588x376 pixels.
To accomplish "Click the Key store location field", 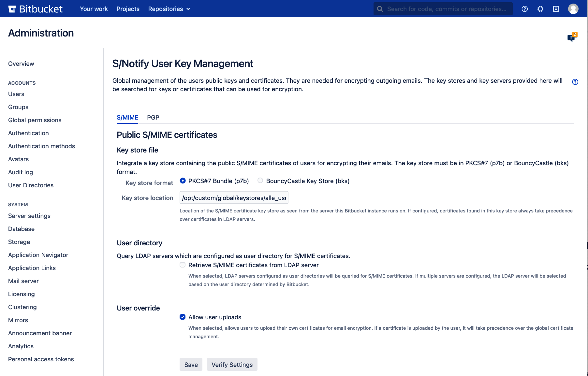I will (x=234, y=198).
